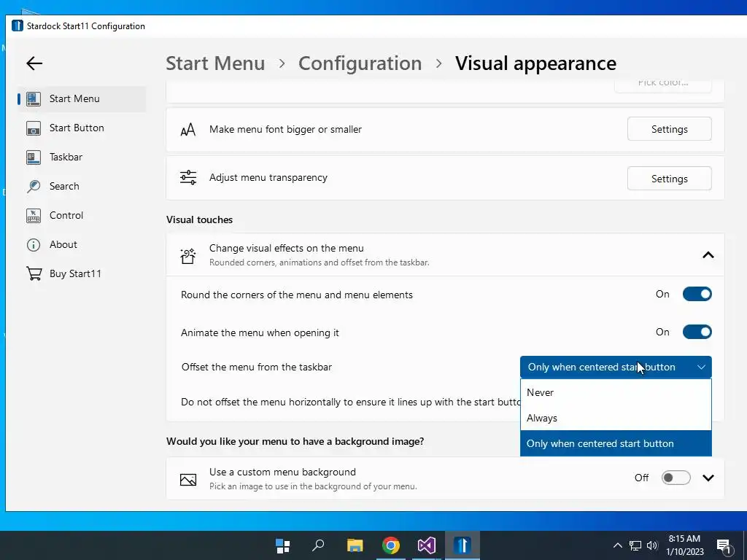Click the Do not offset horizontally label
Viewport: 747px width, 560px height.
pos(351,402)
